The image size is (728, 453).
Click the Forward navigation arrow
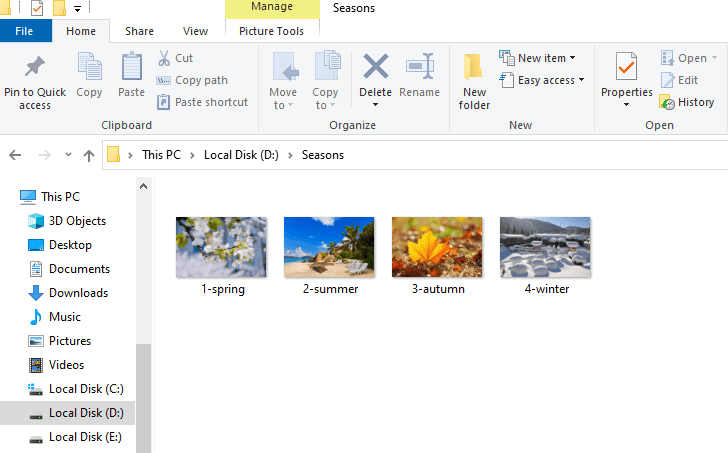[45, 155]
